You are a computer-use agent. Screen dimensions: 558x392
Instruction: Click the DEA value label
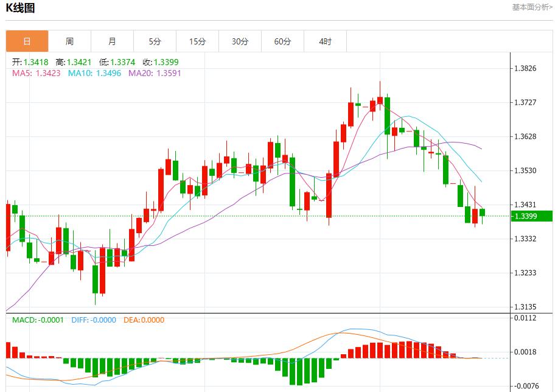click(x=144, y=320)
